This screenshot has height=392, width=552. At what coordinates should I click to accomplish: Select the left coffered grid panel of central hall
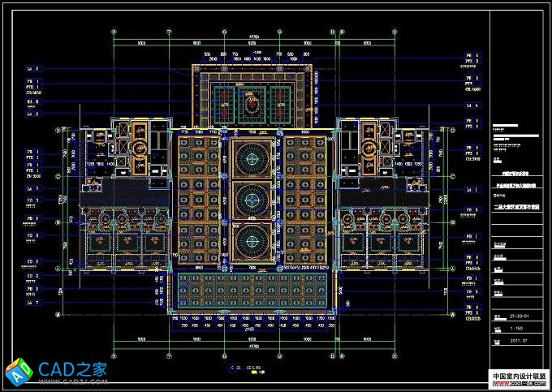[x=199, y=199]
